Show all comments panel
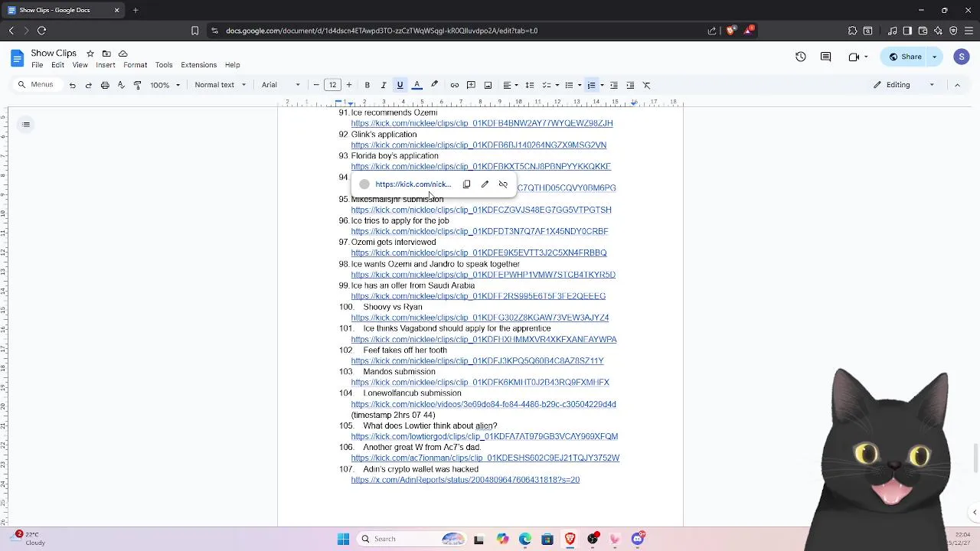 tap(825, 57)
